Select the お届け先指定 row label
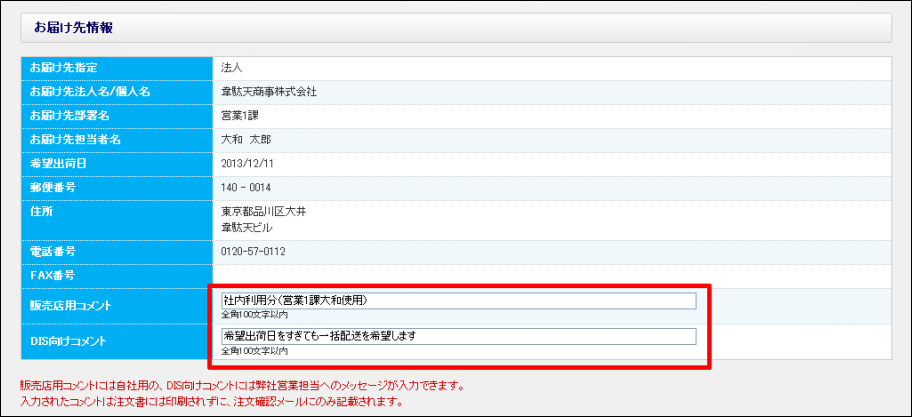Viewport: 912px width, 417px height. coord(70,68)
